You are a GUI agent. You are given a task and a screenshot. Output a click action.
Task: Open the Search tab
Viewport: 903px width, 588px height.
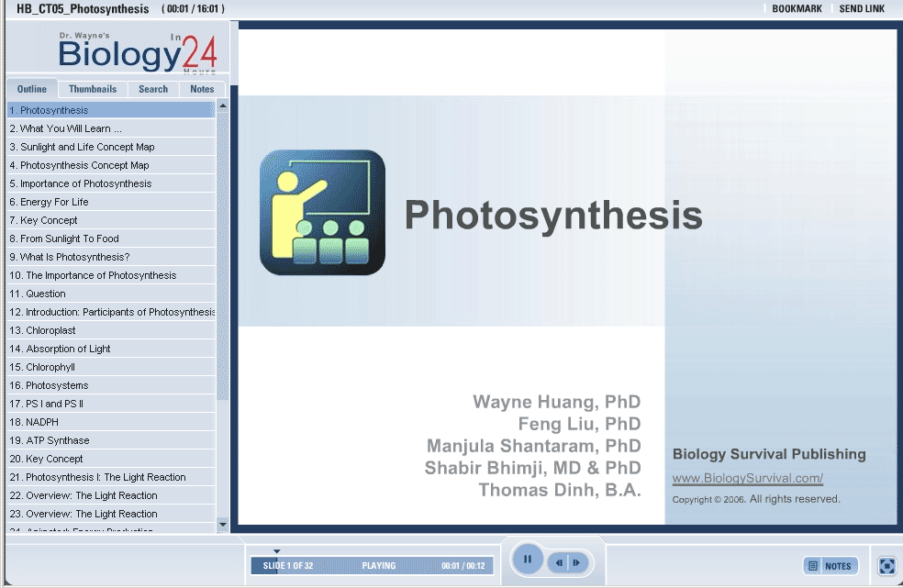pos(153,89)
